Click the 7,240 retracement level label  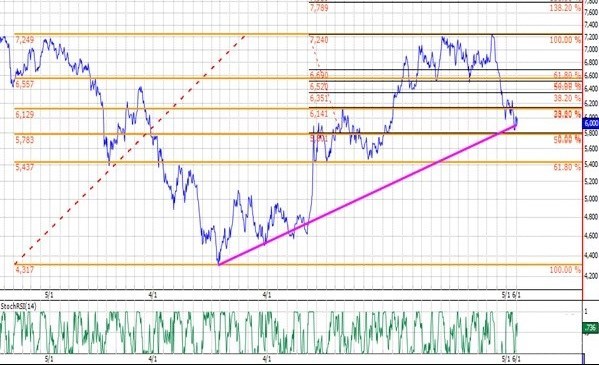[319, 40]
